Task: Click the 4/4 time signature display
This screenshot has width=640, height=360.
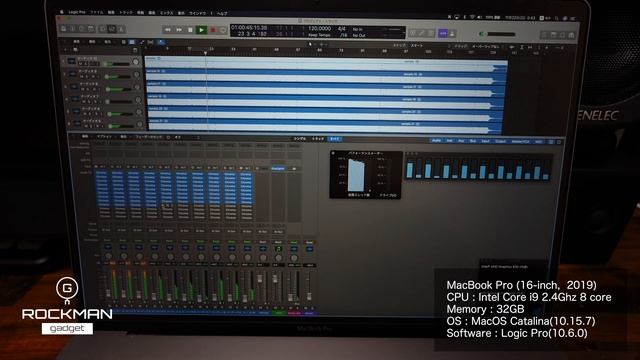Action: pos(342,29)
